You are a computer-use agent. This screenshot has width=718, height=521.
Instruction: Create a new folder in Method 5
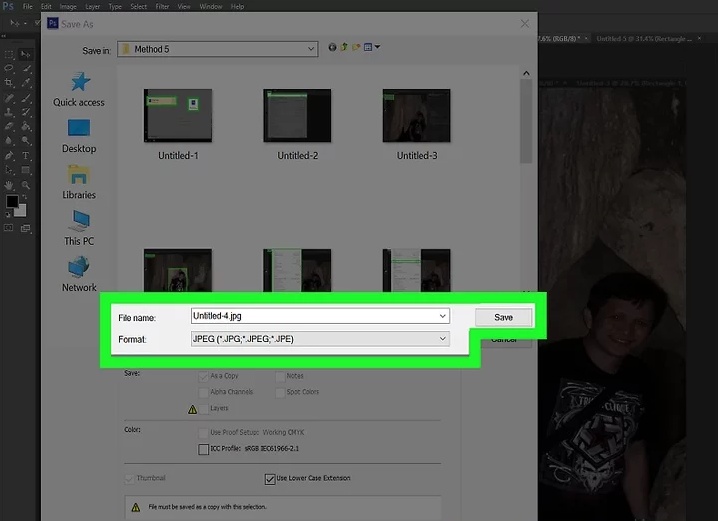point(356,47)
